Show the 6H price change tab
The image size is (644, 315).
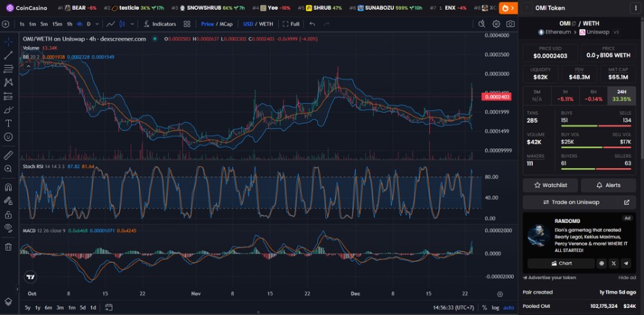pos(593,96)
